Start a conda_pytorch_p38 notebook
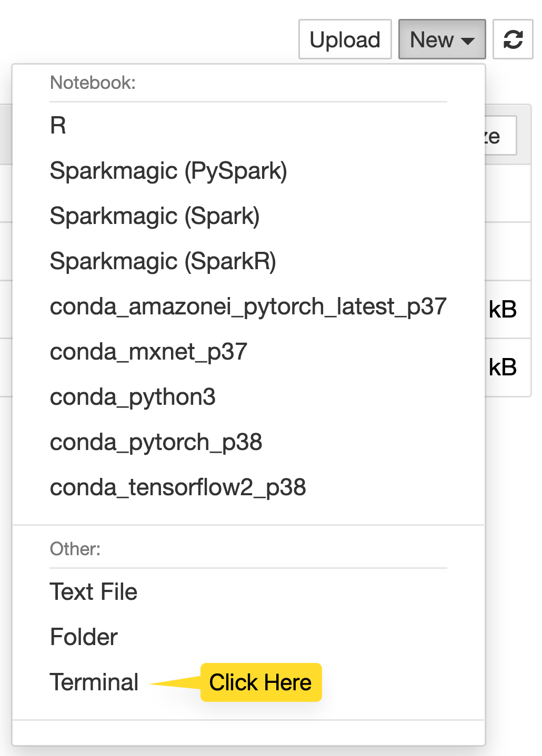Screen dimensions: 542x756 [155, 442]
